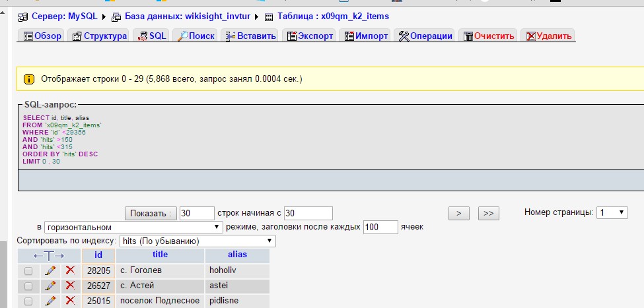
Task: Go to next page with > button
Action: [458, 213]
